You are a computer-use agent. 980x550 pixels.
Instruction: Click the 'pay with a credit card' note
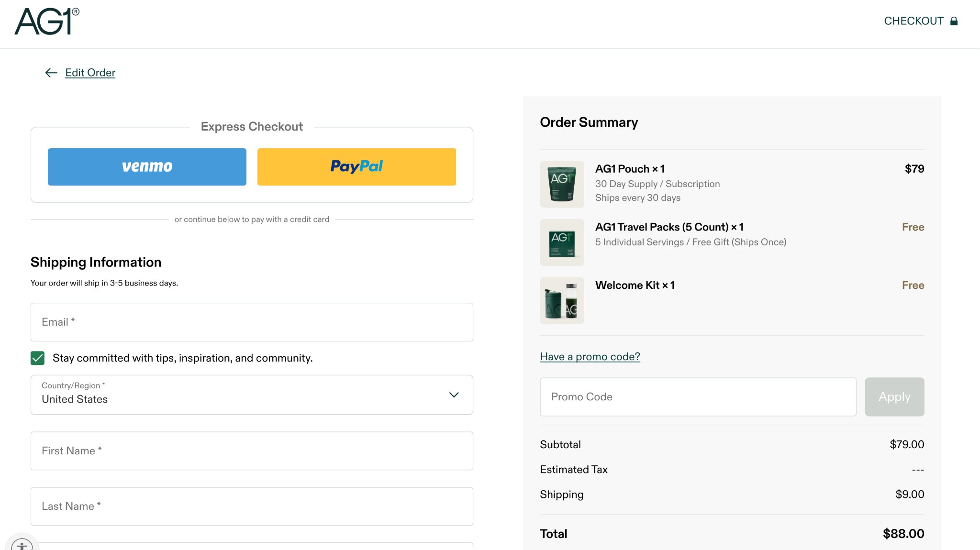pyautogui.click(x=252, y=220)
